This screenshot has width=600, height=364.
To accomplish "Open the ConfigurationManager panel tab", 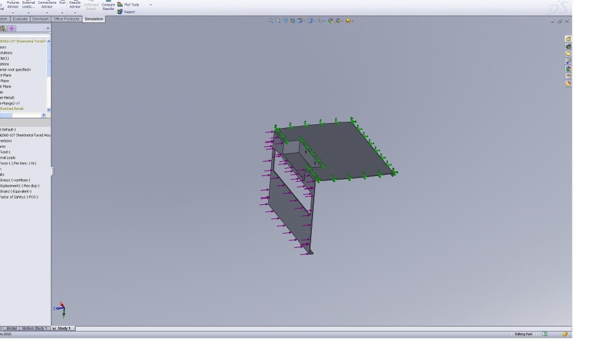I will coord(3,28).
